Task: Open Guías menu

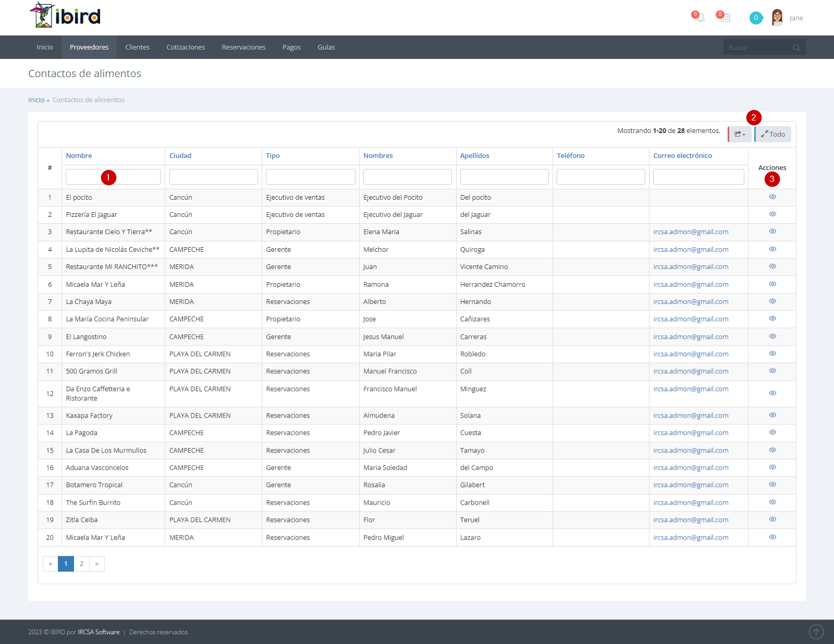Action: (x=326, y=47)
